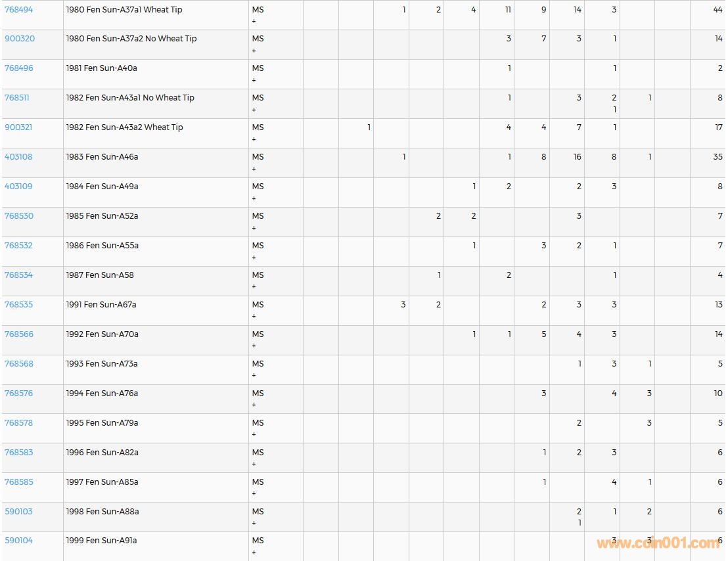728x561 pixels.
Task: Follow link 768530 for 1985 Fen
Action: pyautogui.click(x=18, y=216)
